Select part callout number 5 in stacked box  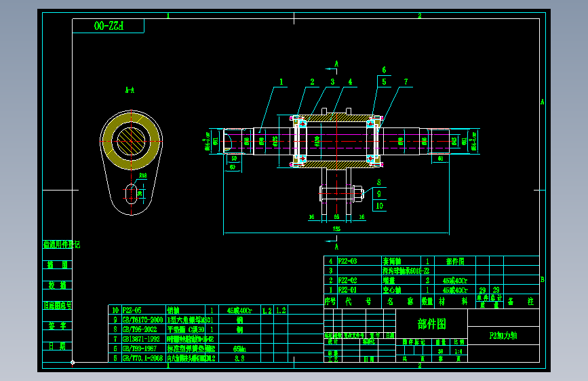[x=384, y=82]
